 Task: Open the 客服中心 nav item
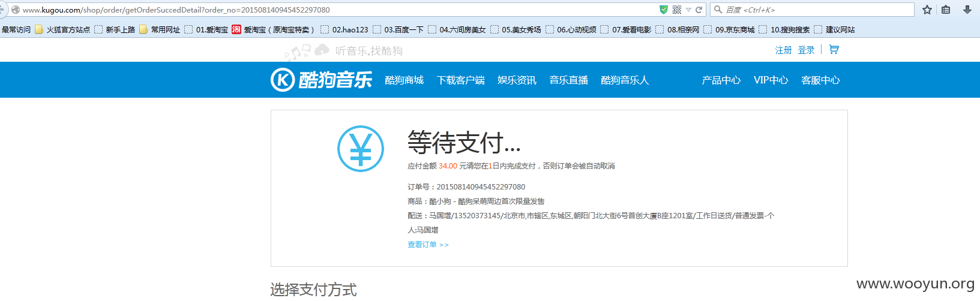tap(820, 80)
